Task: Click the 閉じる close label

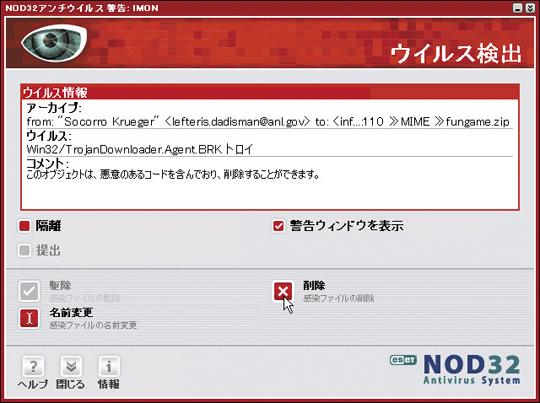Action: 71,384
